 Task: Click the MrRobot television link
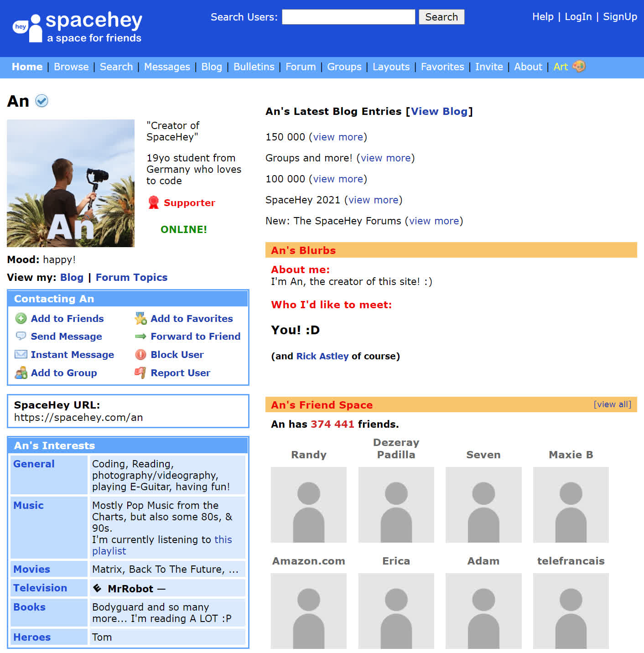130,589
